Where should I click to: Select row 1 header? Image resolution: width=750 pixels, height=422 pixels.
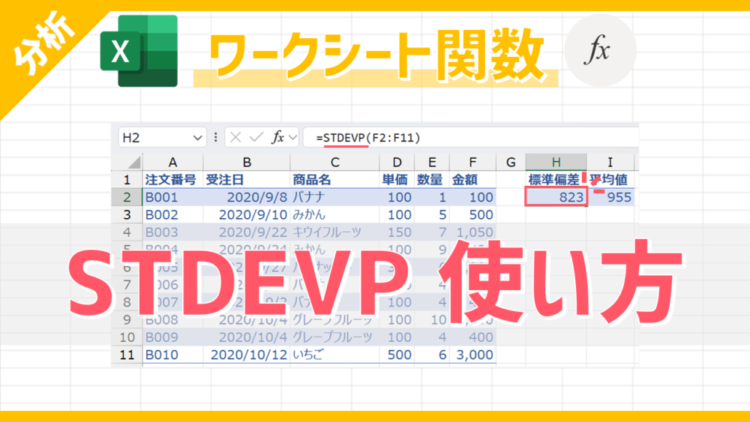tap(127, 180)
